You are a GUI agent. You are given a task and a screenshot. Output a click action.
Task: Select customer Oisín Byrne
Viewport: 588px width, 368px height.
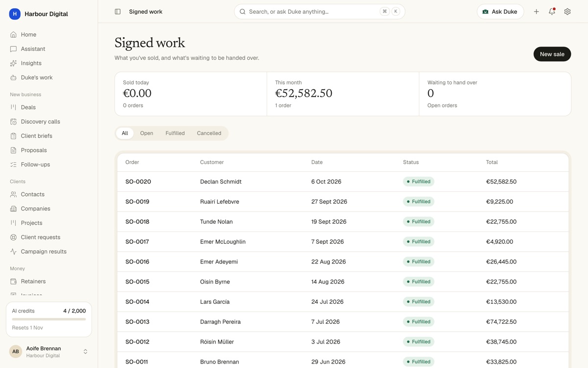pyautogui.click(x=215, y=282)
